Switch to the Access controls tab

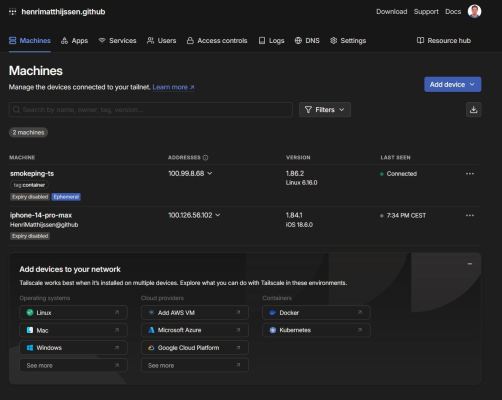pyautogui.click(x=217, y=41)
